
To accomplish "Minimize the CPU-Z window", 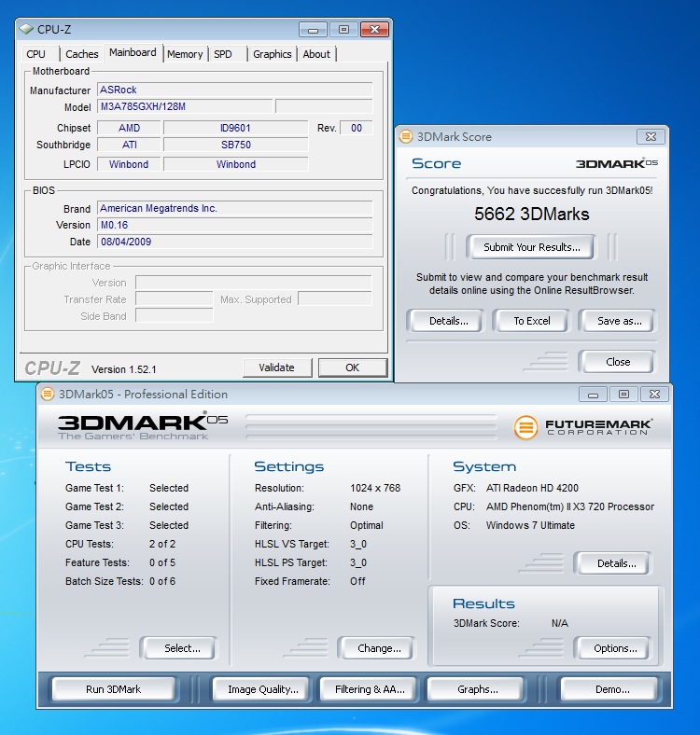I will tap(313, 30).
